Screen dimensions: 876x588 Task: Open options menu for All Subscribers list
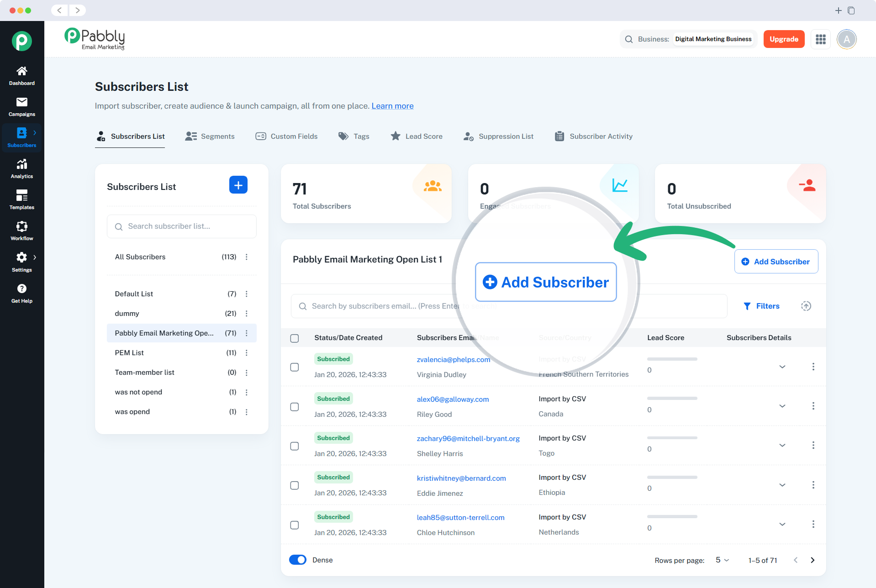pyautogui.click(x=247, y=257)
